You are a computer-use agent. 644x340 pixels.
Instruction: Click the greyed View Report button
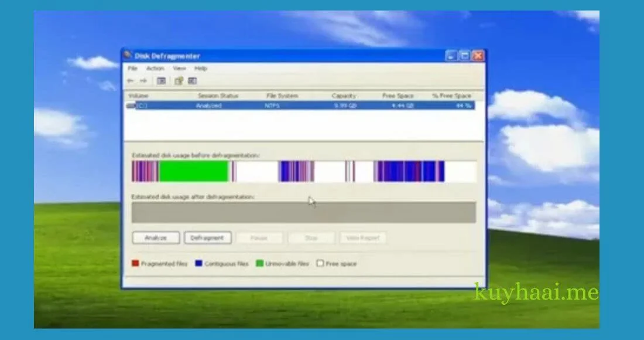pos(362,237)
